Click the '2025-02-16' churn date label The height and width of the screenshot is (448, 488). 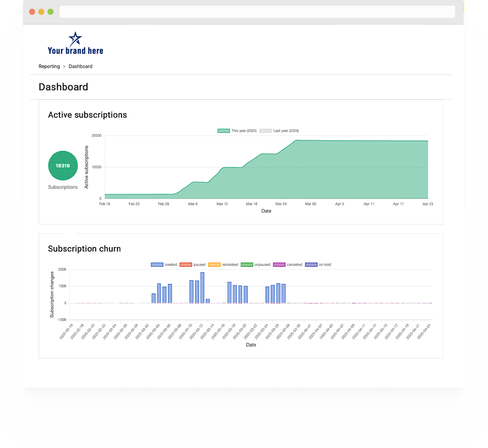[x=66, y=332]
